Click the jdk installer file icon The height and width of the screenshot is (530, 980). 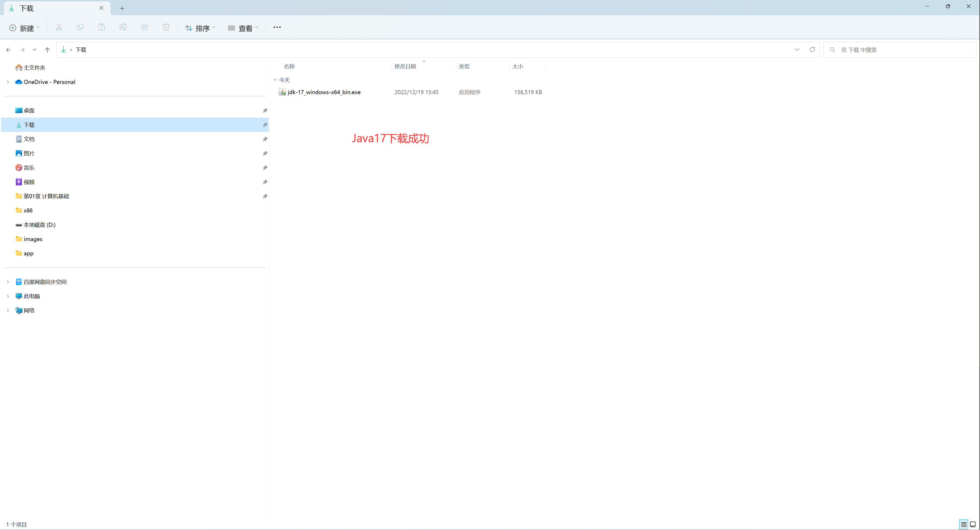(282, 92)
